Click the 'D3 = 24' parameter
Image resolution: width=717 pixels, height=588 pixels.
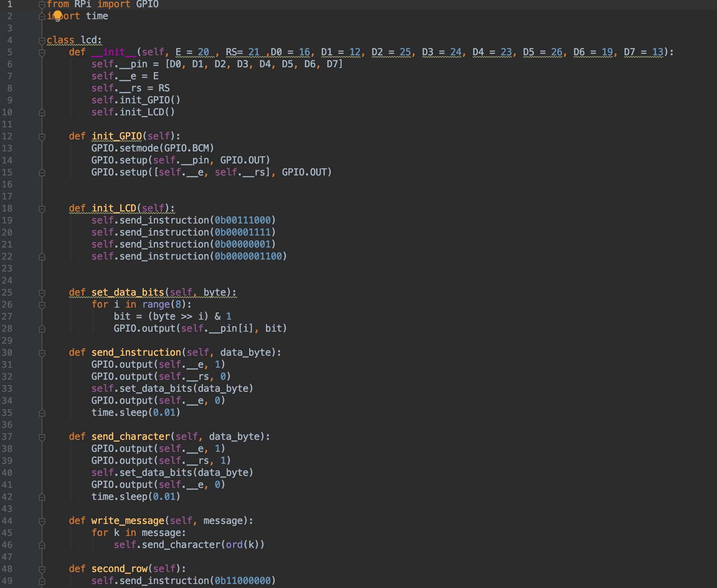coord(442,52)
